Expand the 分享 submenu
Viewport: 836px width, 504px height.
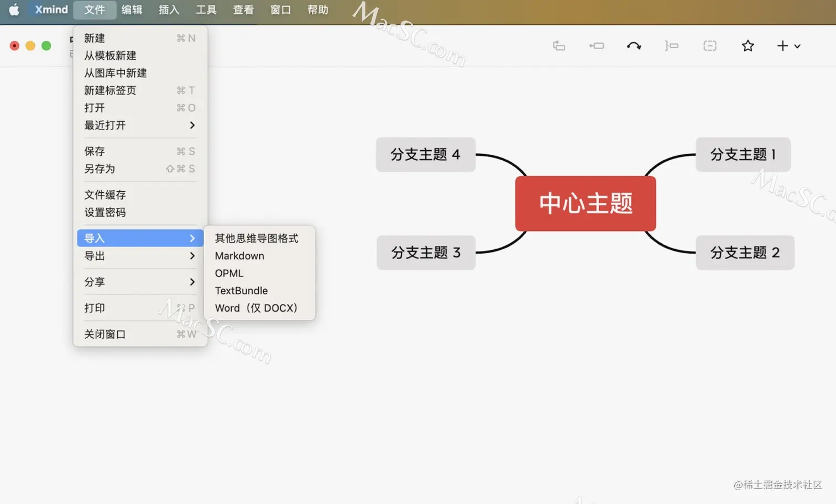[x=140, y=282]
